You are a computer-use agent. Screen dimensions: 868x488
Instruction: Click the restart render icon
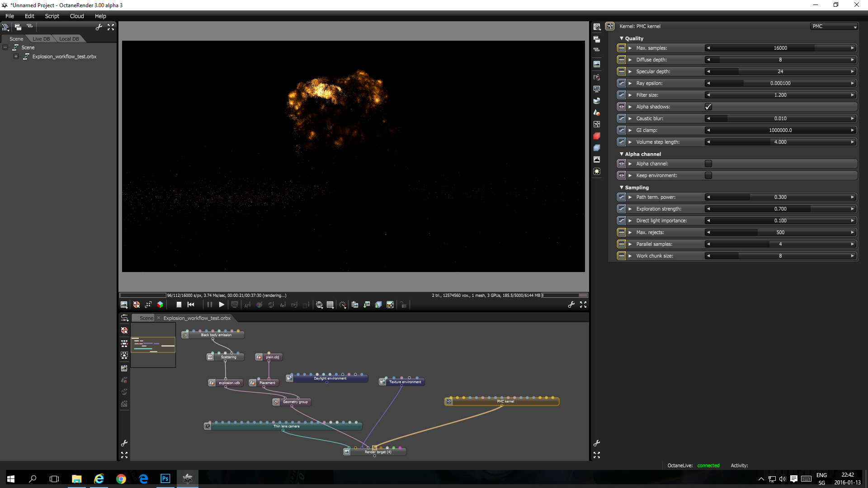tap(191, 305)
